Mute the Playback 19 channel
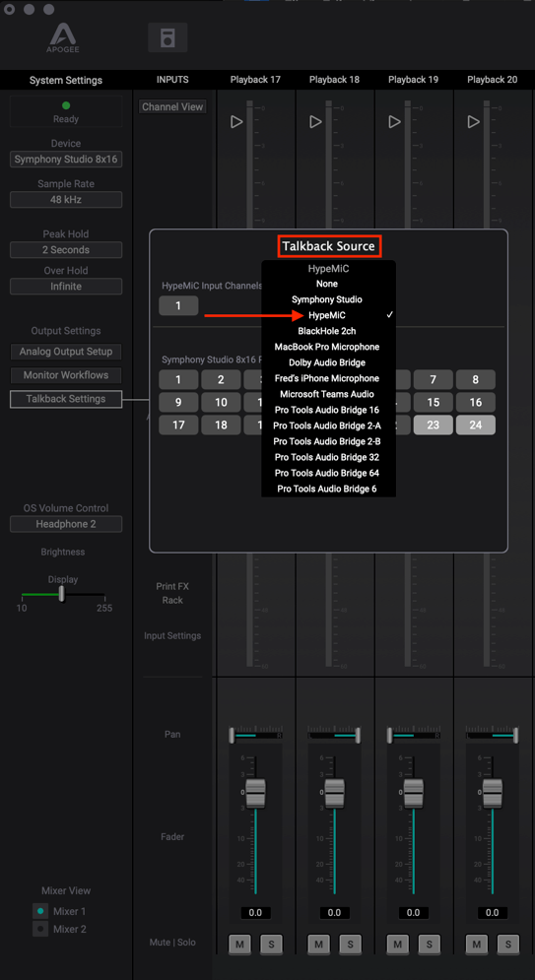The width and height of the screenshot is (535, 980). coord(397,944)
